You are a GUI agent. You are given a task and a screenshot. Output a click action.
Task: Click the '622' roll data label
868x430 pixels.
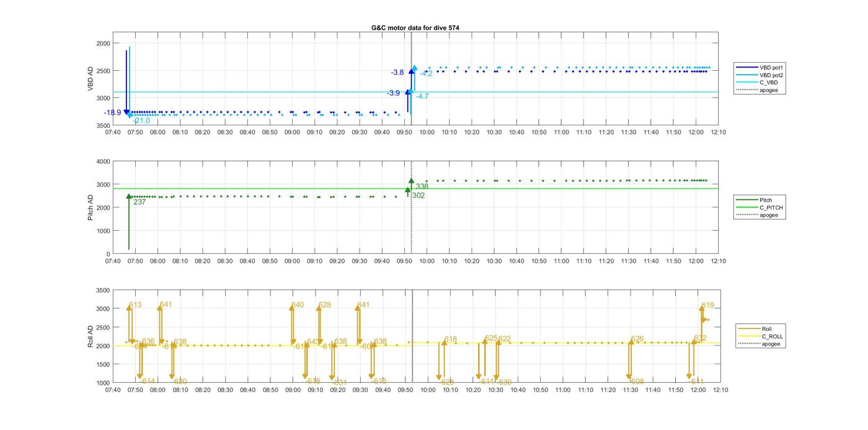tap(505, 339)
